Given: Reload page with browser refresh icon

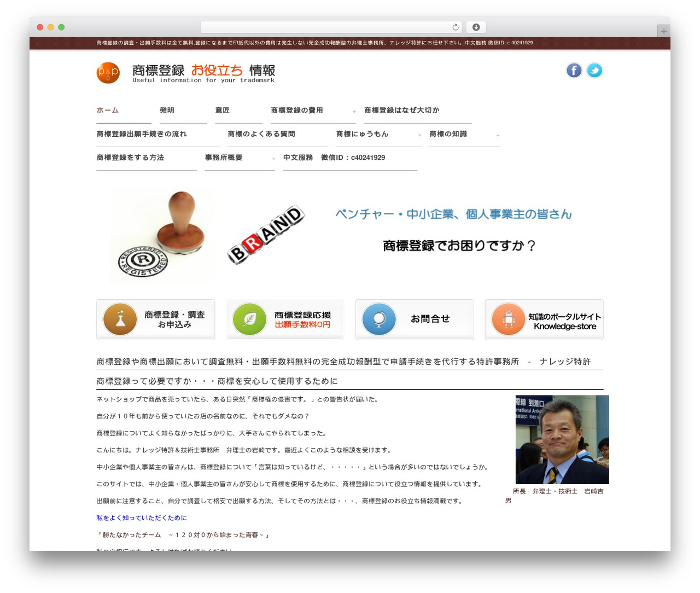Looking at the screenshot, I should point(455,27).
